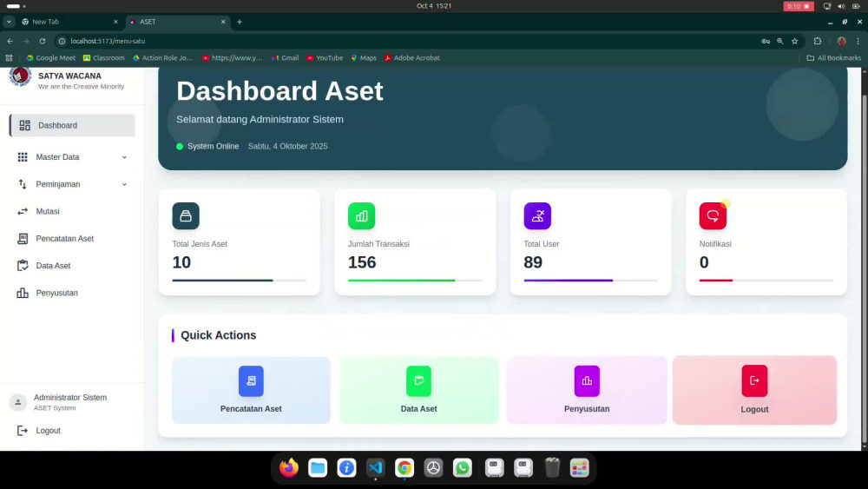Open the Classroom bookmark

point(104,57)
